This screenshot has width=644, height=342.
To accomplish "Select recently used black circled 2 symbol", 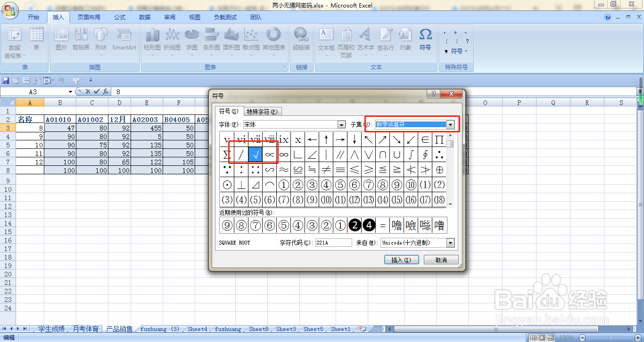I will tap(355, 226).
